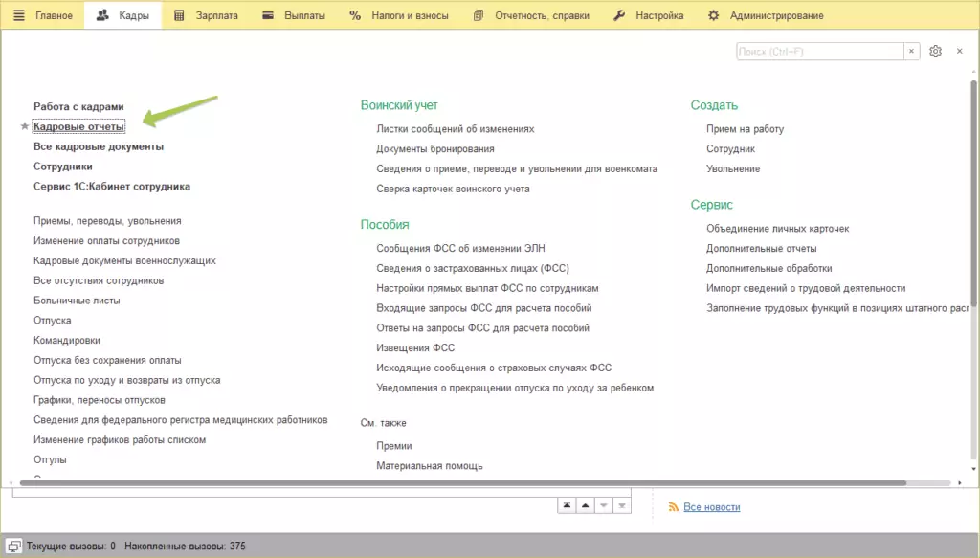The image size is (980, 558).
Task: Click the settings gear next to search
Action: (936, 52)
